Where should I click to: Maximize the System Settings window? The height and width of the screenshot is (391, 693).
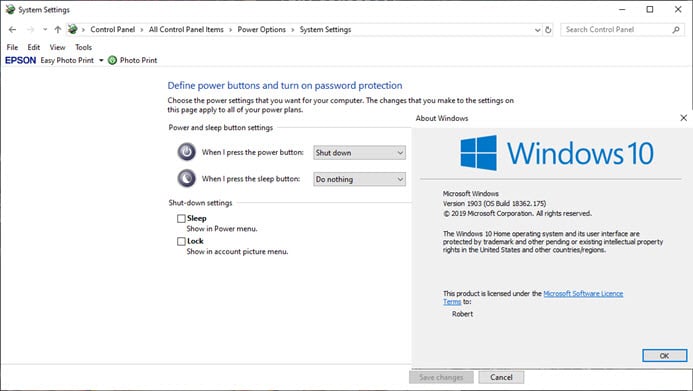(x=650, y=9)
